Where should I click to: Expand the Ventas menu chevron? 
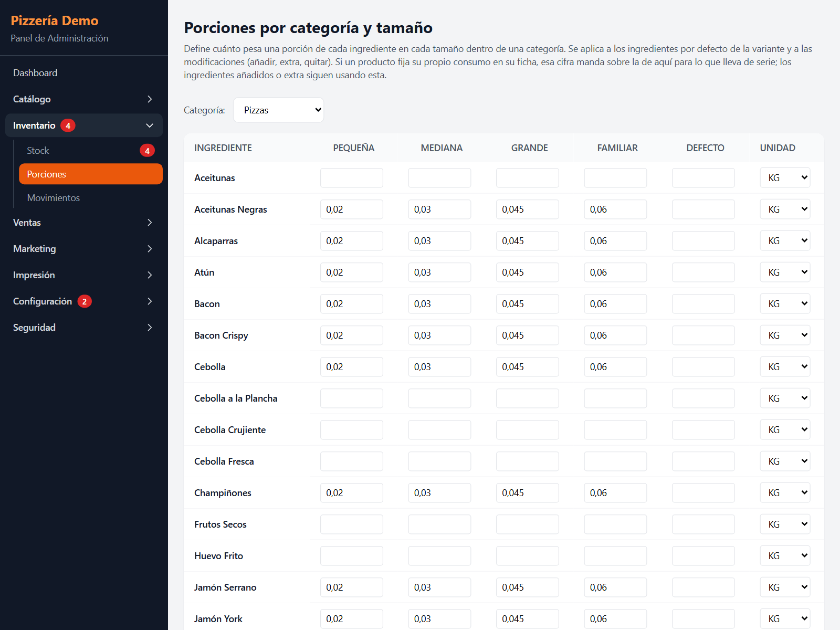click(150, 223)
